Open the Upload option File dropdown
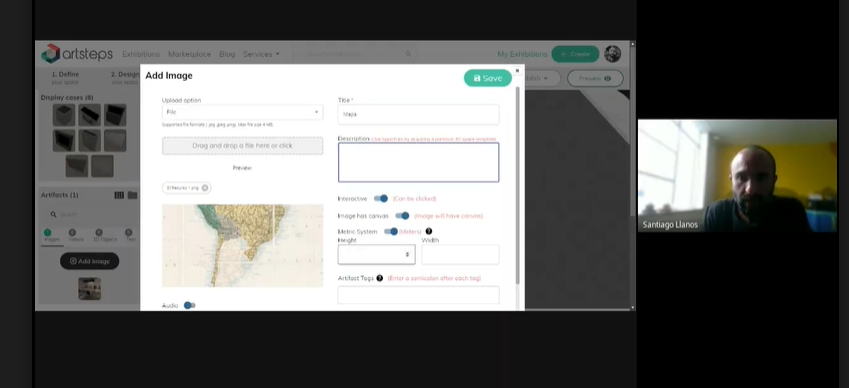 pyautogui.click(x=243, y=112)
